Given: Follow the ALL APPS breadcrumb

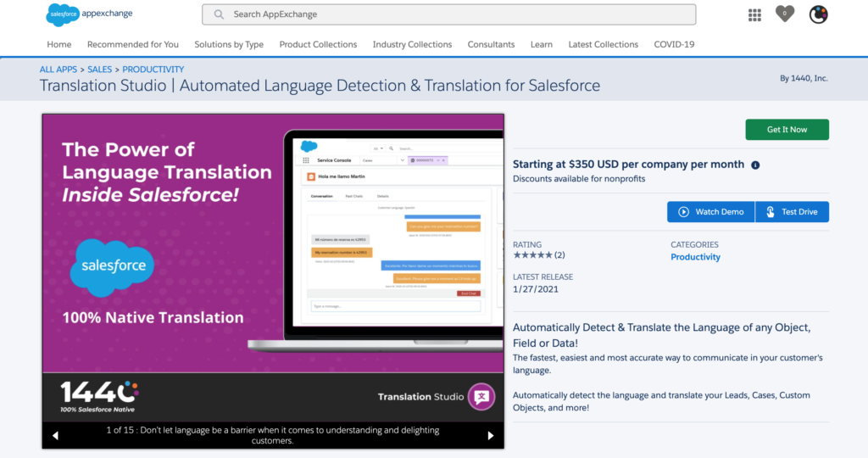Looking at the screenshot, I should click(x=58, y=70).
